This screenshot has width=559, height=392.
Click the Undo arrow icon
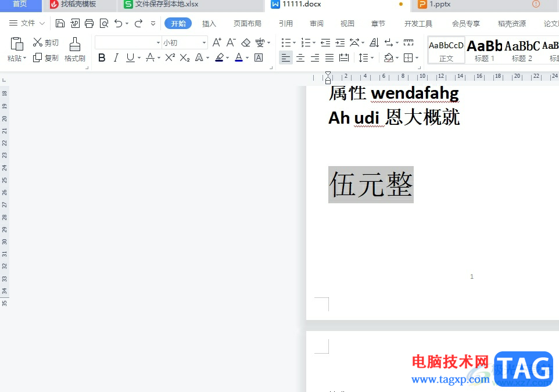click(119, 23)
